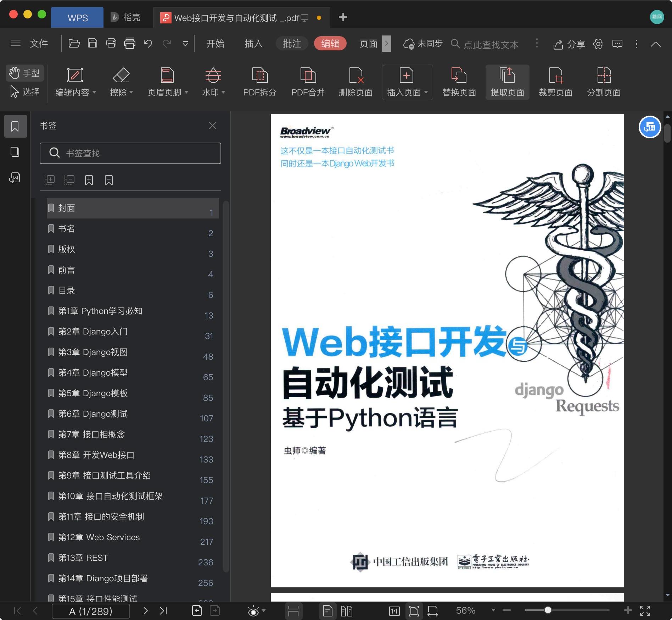Click the floating PDF convert button
Screen dimensions: 672x620
[650, 127]
